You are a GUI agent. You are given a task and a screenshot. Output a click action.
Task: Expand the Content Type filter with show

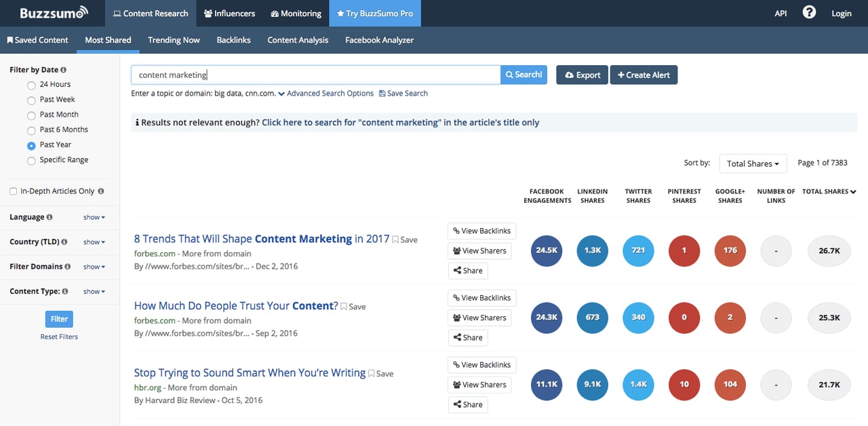94,292
